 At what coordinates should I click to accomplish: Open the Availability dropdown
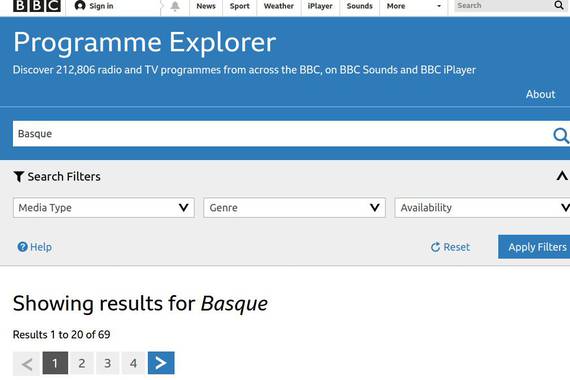tap(482, 208)
